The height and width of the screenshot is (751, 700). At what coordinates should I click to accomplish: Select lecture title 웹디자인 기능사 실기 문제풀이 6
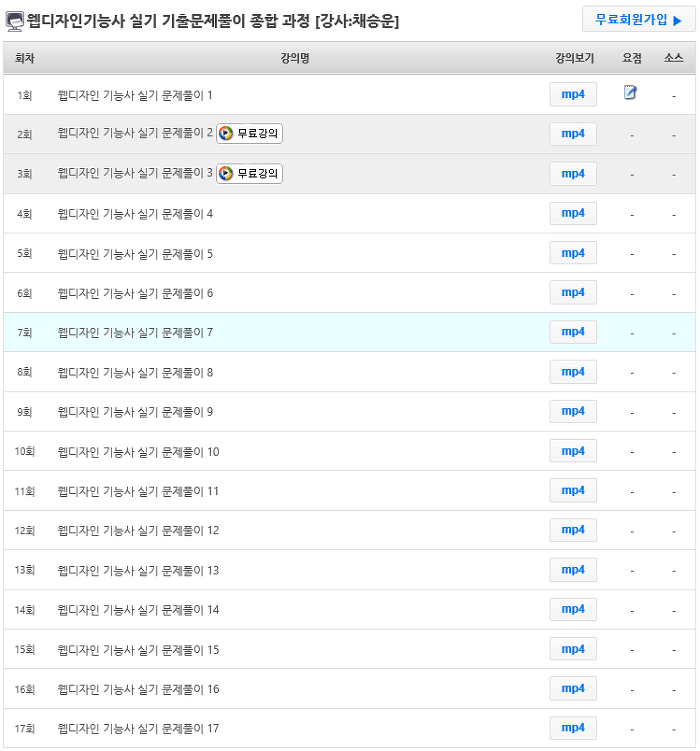[x=135, y=293]
